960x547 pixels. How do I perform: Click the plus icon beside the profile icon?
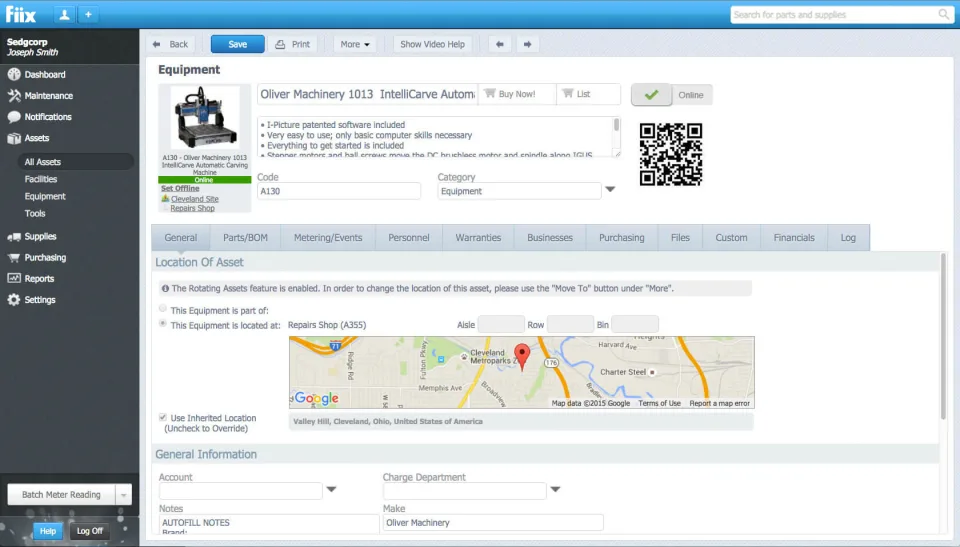tap(88, 15)
